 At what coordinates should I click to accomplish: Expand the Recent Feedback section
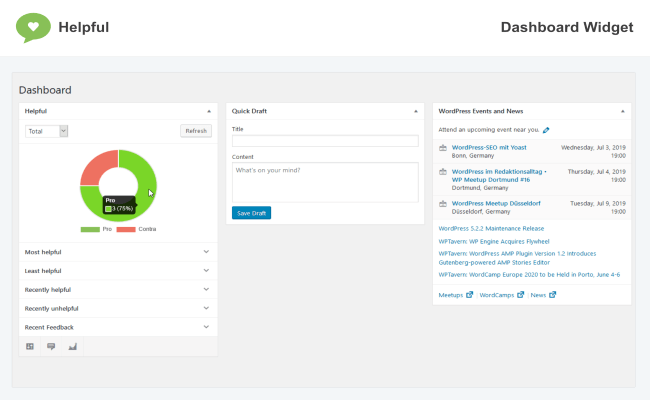pyautogui.click(x=205, y=327)
